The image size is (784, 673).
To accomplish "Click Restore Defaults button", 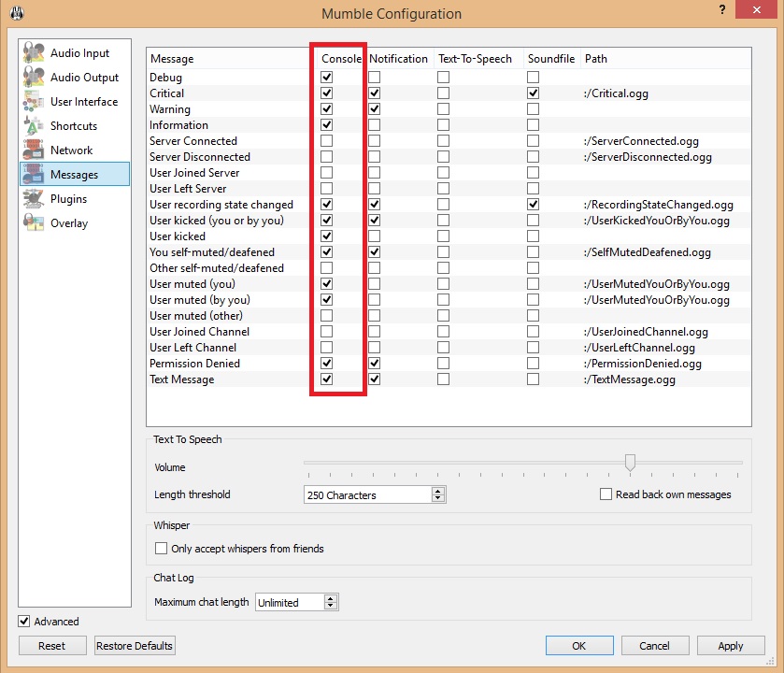I will point(135,646).
